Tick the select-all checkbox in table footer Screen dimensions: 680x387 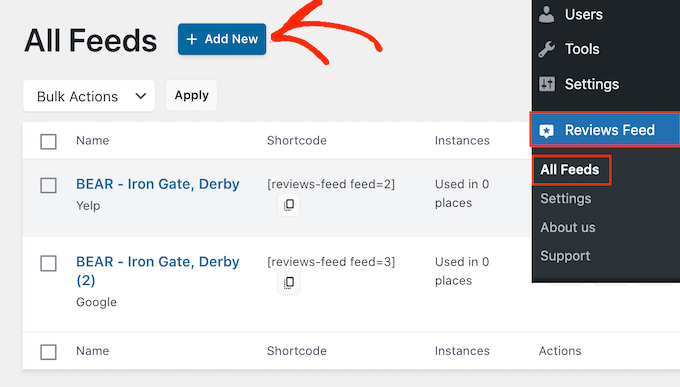pyautogui.click(x=48, y=352)
